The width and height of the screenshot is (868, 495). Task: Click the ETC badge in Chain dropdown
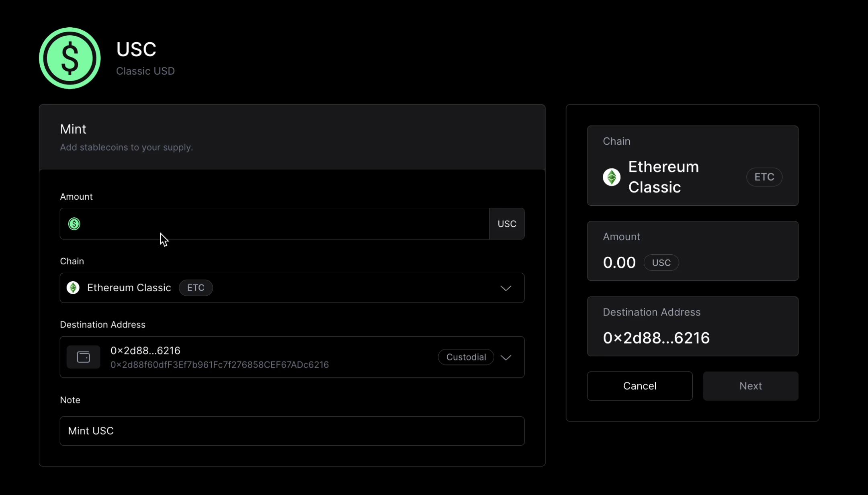[196, 288]
